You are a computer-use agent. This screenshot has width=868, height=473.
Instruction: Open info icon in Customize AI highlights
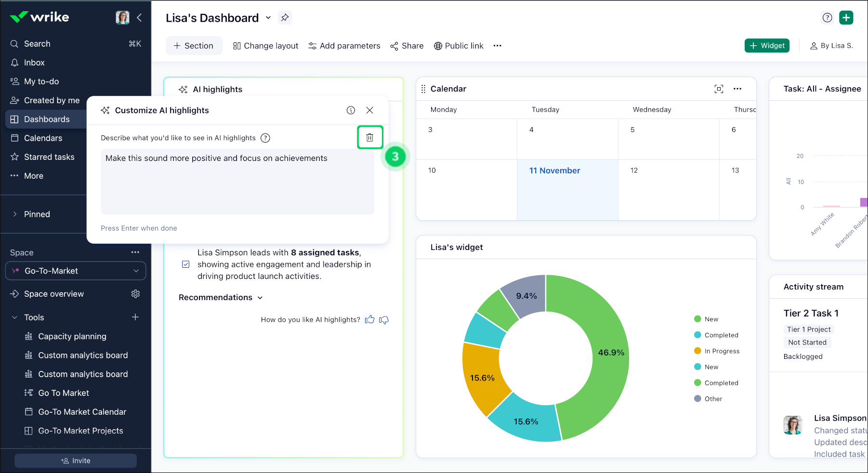(x=351, y=110)
